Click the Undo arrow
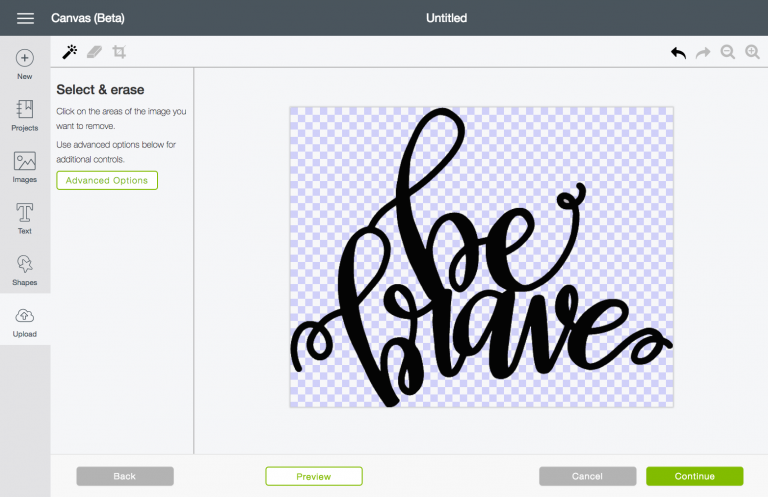The height and width of the screenshot is (497, 768). click(679, 52)
